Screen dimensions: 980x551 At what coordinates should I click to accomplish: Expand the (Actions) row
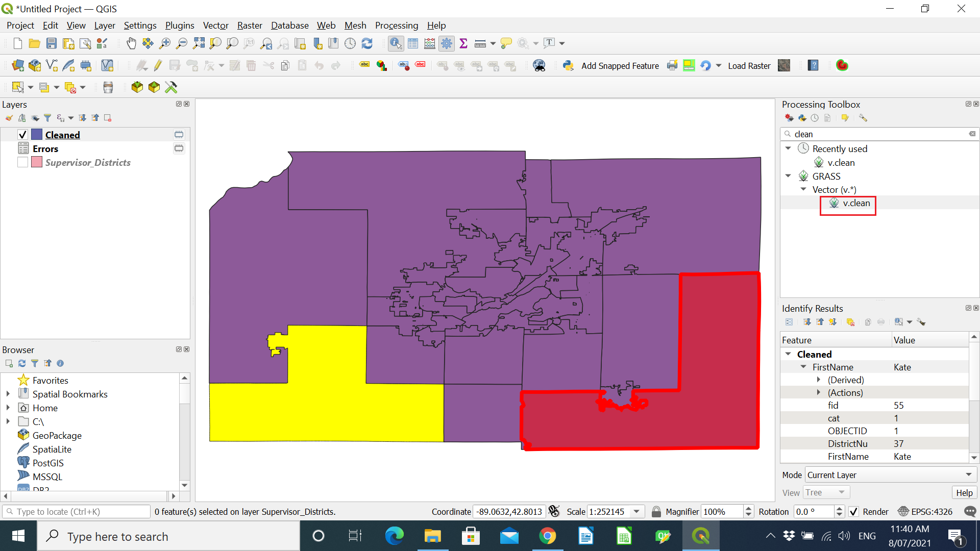click(x=819, y=392)
